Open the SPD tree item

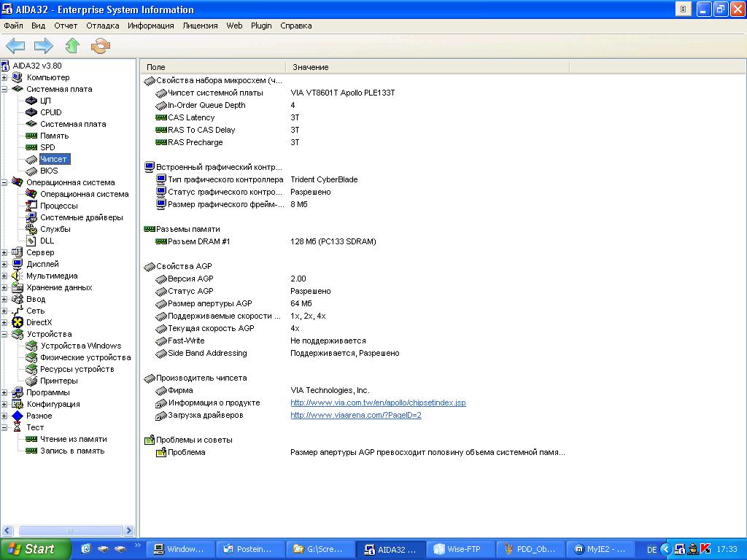coord(47,147)
